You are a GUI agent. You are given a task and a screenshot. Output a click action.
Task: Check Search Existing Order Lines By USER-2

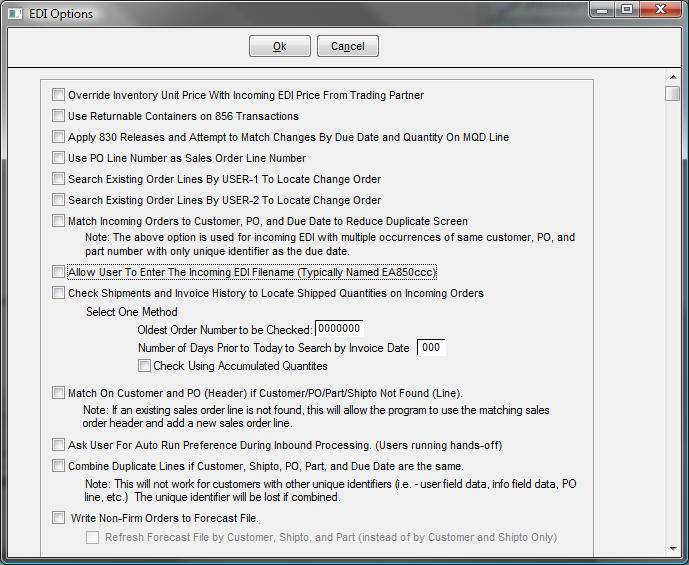pos(58,199)
